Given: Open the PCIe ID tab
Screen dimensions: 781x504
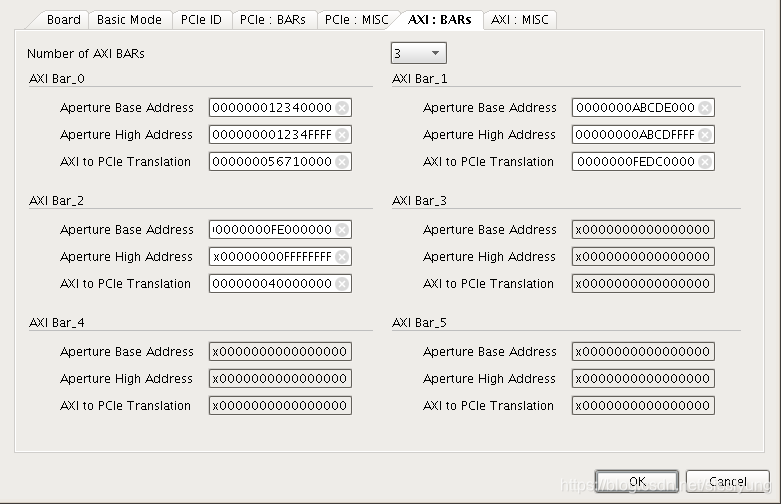Looking at the screenshot, I should pos(201,20).
